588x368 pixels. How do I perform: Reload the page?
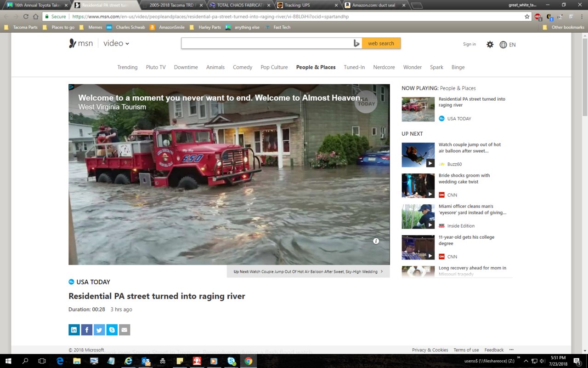[26, 17]
